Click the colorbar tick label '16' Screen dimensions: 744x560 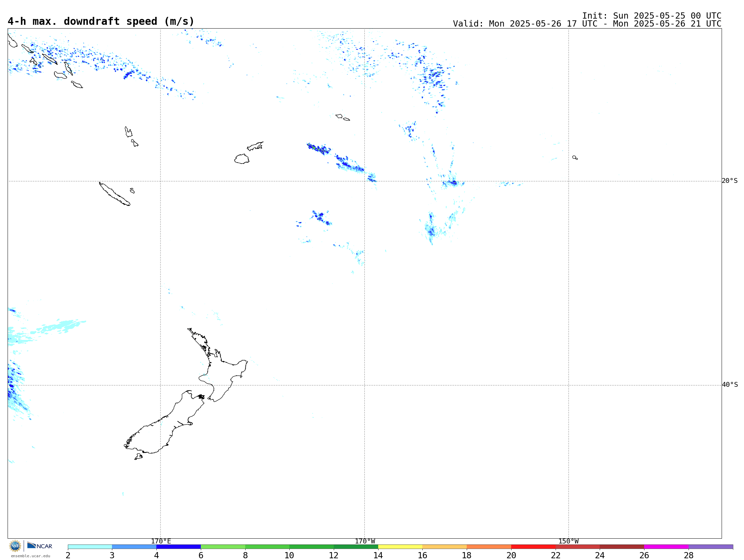coord(422,555)
